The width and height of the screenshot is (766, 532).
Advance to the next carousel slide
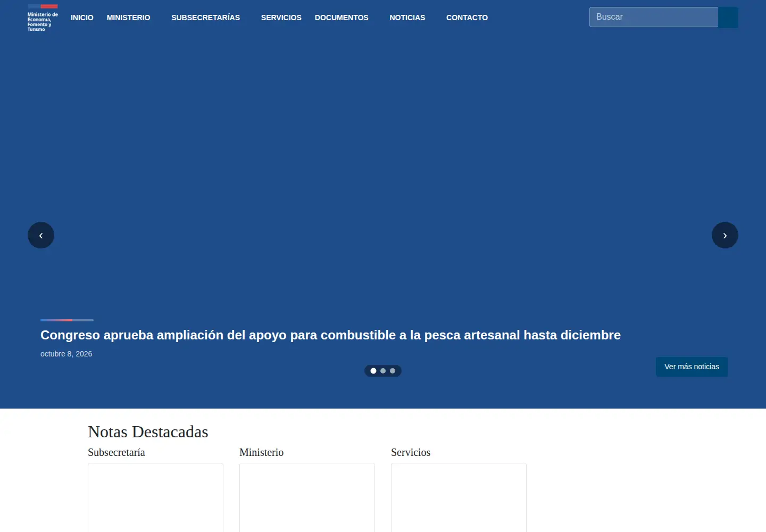pyautogui.click(x=725, y=235)
